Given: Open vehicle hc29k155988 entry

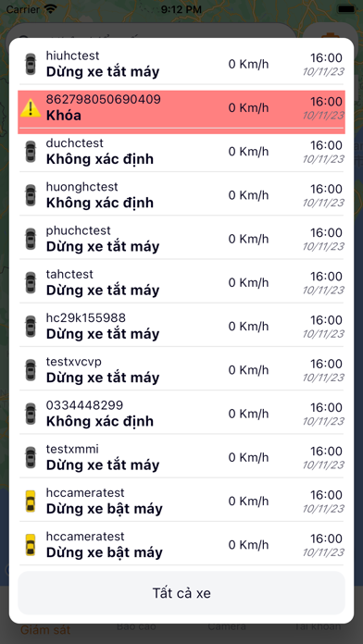Looking at the screenshot, I should click(181, 327).
